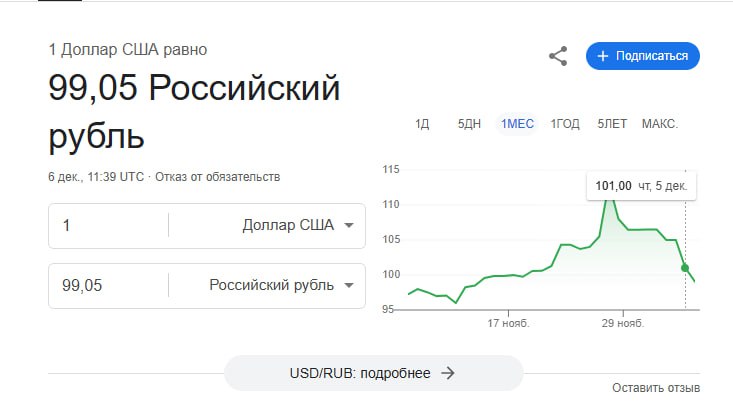Image resolution: width=733 pixels, height=416 pixels.
Task: Select the 1Д chart range
Action: tap(422, 124)
